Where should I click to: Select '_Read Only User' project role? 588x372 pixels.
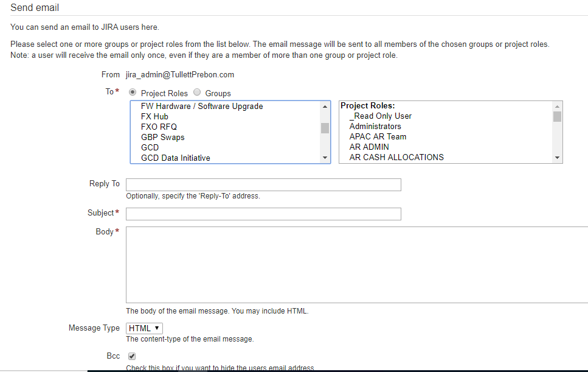(380, 116)
